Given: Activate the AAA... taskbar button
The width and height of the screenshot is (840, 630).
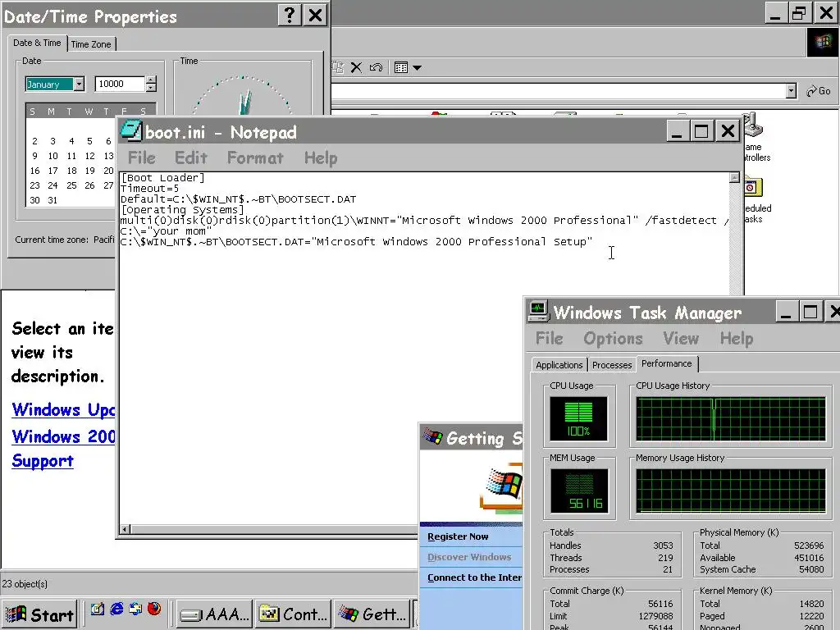Looking at the screenshot, I should [x=214, y=614].
